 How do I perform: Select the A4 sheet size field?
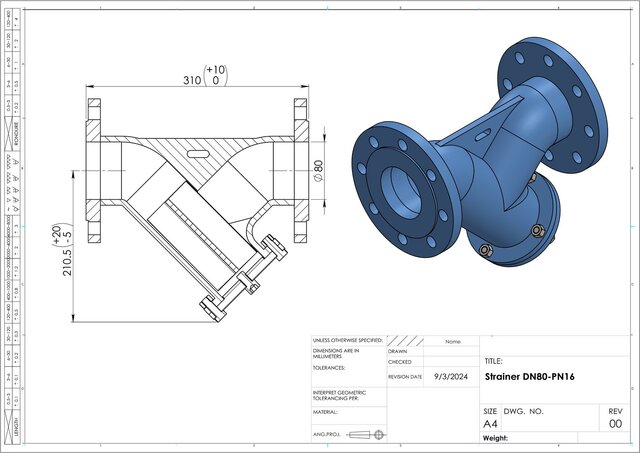pos(491,423)
